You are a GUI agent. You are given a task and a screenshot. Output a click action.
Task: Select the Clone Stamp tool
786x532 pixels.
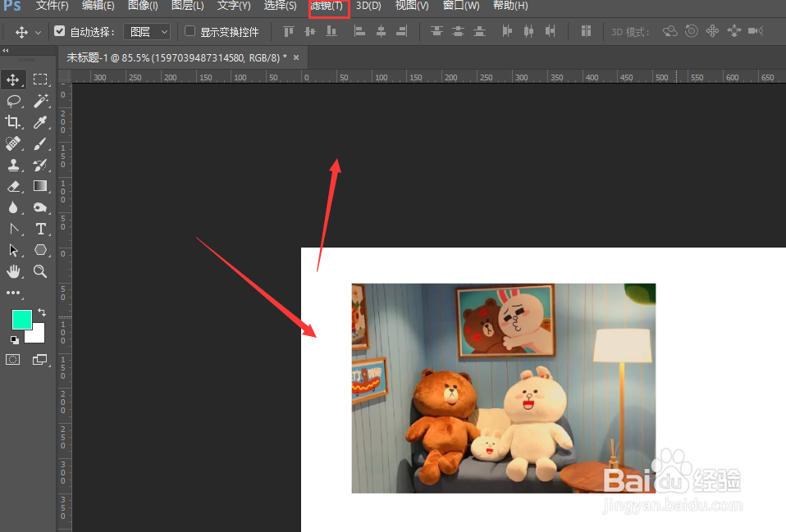pos(13,165)
